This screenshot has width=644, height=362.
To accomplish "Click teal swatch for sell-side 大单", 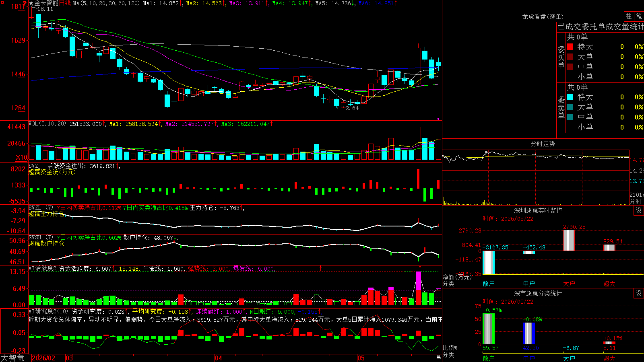I will click(x=570, y=107).
